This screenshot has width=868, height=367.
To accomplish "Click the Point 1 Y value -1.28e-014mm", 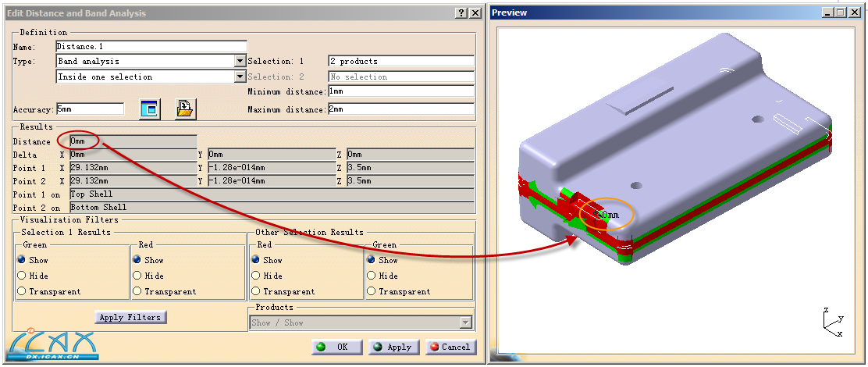I will coord(272,167).
